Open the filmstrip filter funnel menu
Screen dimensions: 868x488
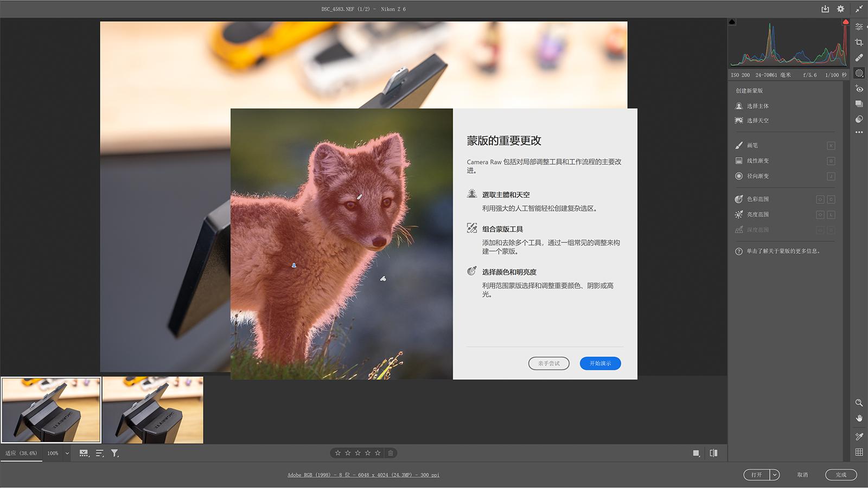115,453
